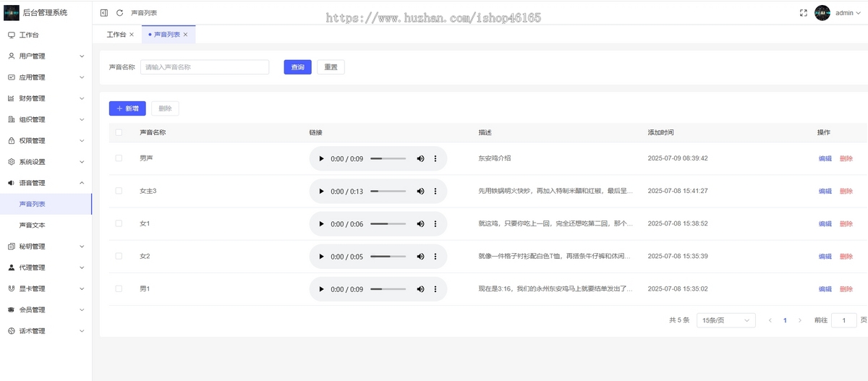Mute the 女2 audio with the speaker icon
This screenshot has height=381, width=868.
click(420, 257)
